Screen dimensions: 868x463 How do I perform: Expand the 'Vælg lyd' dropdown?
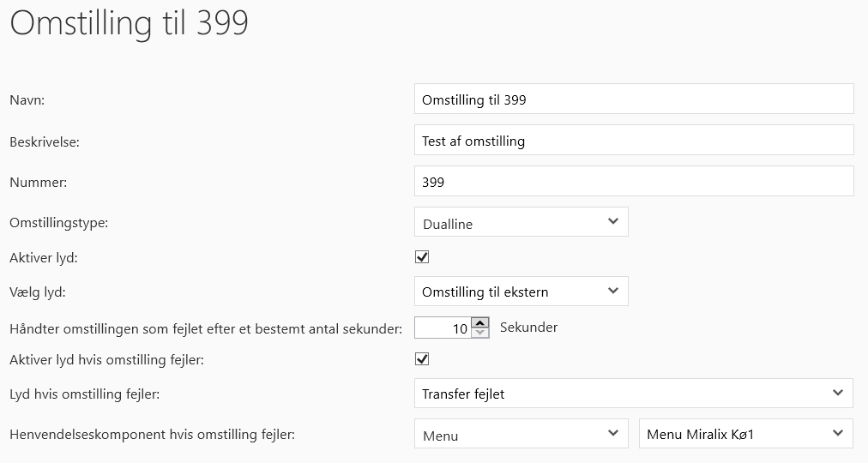[x=521, y=292]
